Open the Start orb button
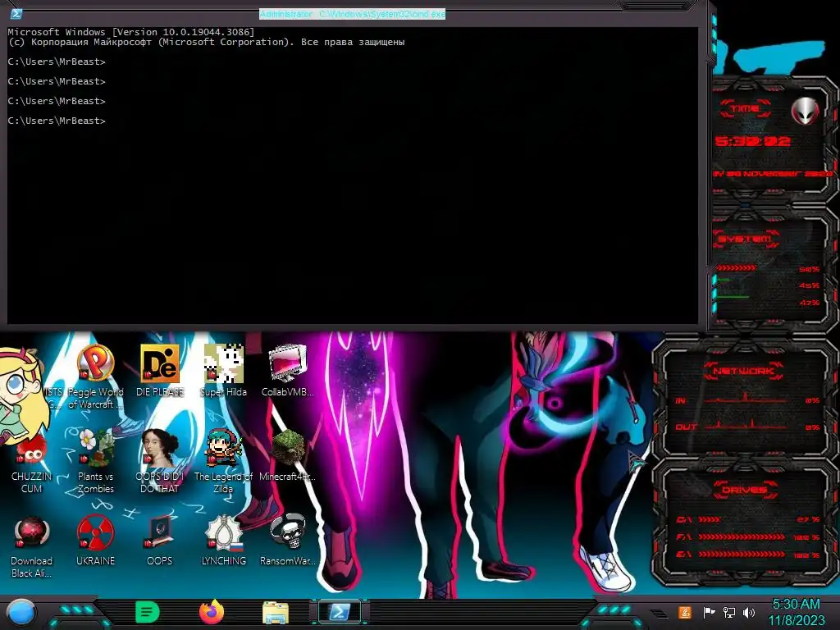 (x=21, y=612)
